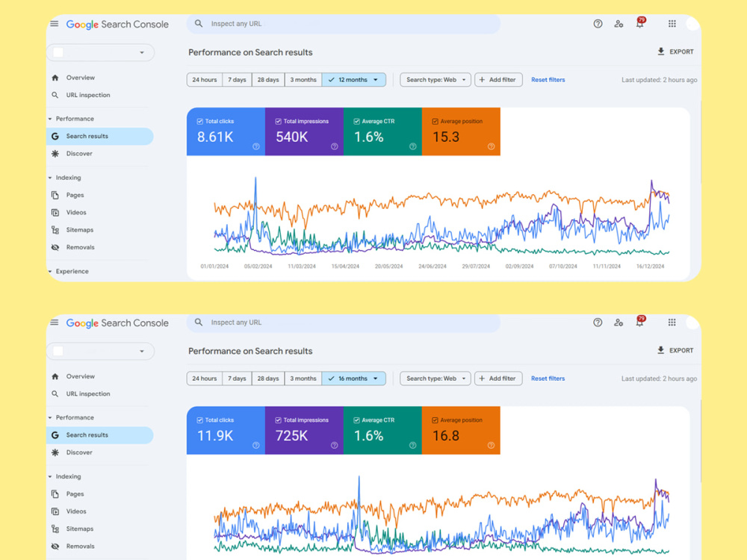Click Reset filters link in top panel
The height and width of the screenshot is (560, 747).
pos(548,80)
